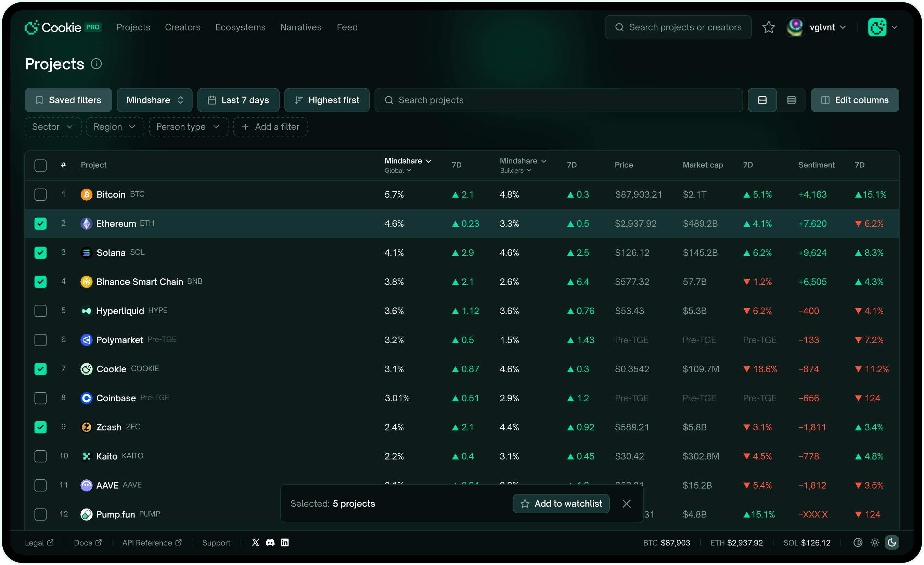Click Add to watchlist button
This screenshot has width=924, height=565.
tap(561, 503)
